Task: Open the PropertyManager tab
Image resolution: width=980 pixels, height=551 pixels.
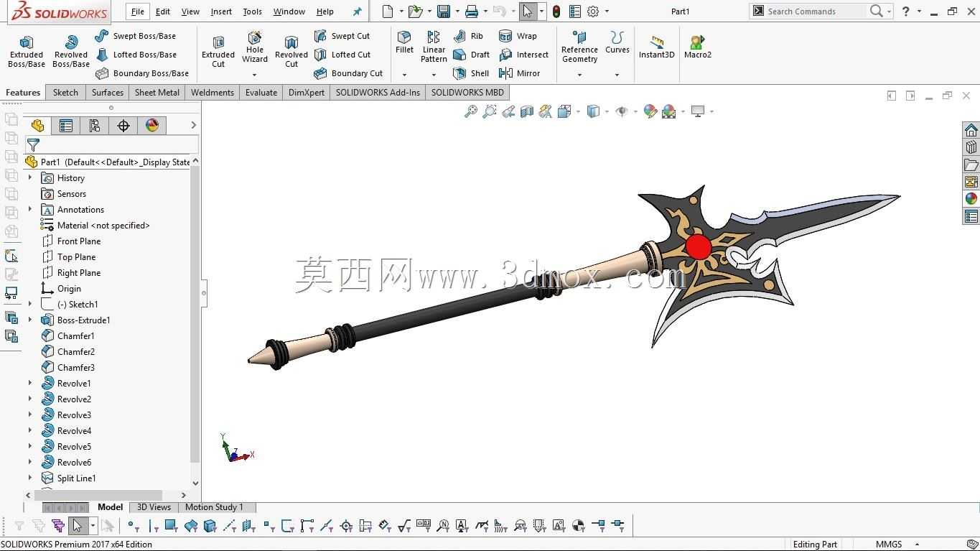Action: click(66, 126)
